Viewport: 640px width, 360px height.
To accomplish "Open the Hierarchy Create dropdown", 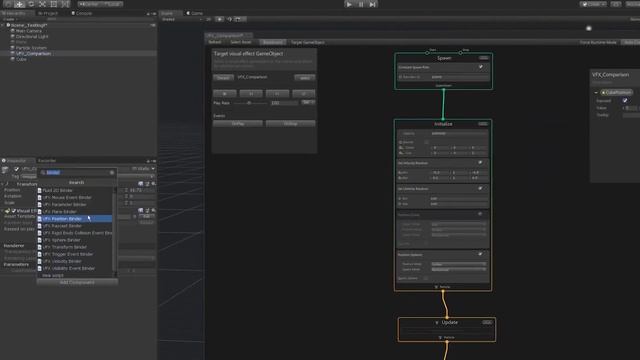I will coord(9,19).
